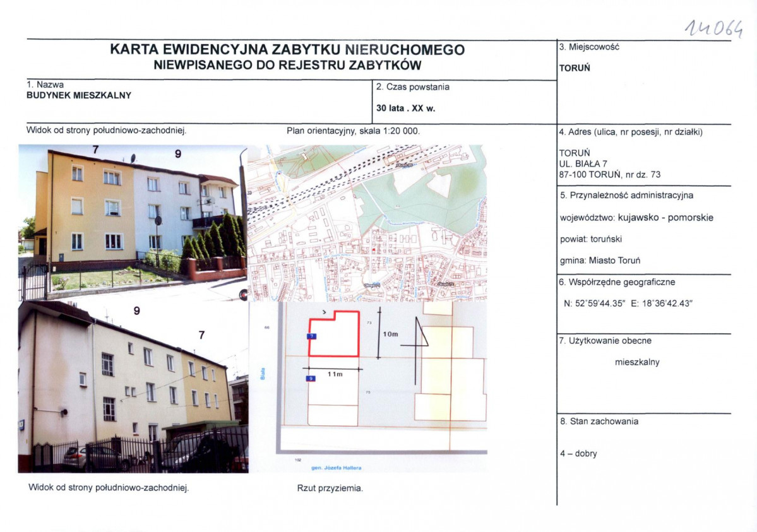Click the red dot marker on the orientation map
This screenshot has width=757, height=532.
pyautogui.click(x=374, y=251)
